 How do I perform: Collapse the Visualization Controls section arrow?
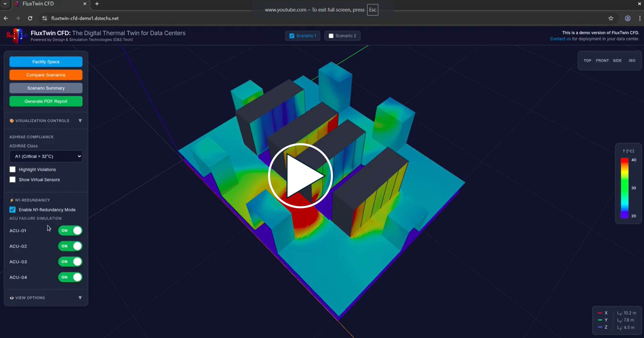pos(80,121)
